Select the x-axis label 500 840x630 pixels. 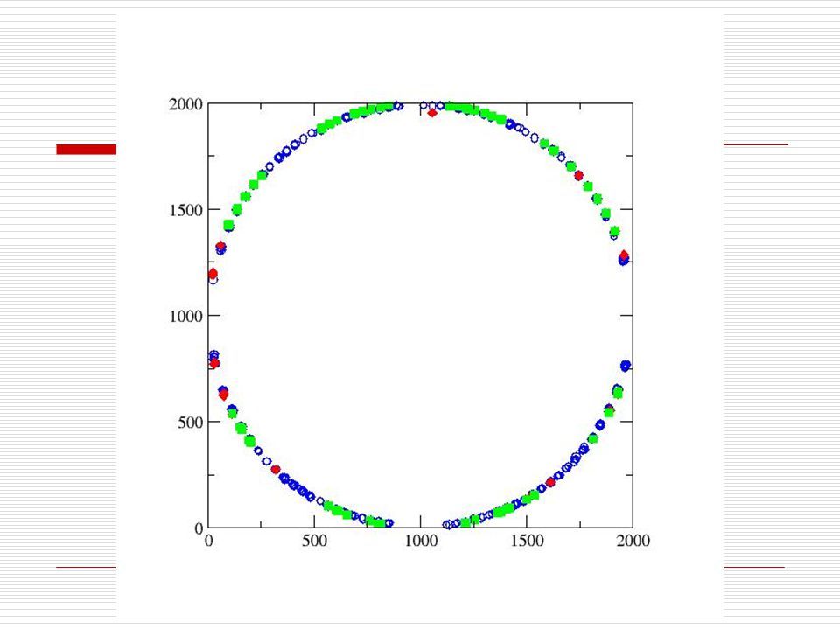(314, 541)
